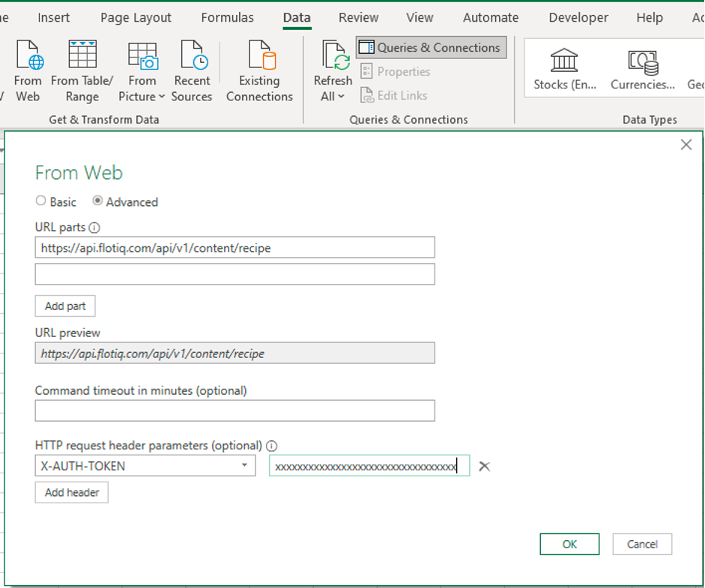Viewport: 705px width, 588px height.
Task: Open the View tab
Action: [420, 17]
